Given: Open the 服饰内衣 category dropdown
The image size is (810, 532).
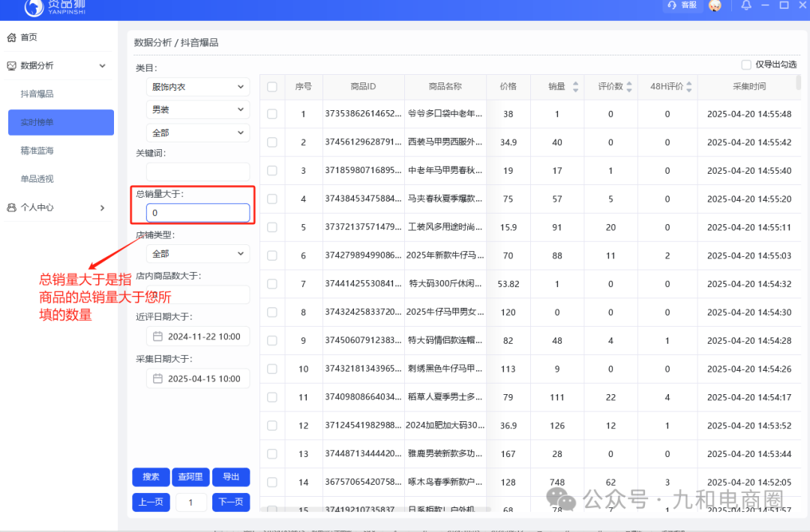Looking at the screenshot, I should point(197,86).
